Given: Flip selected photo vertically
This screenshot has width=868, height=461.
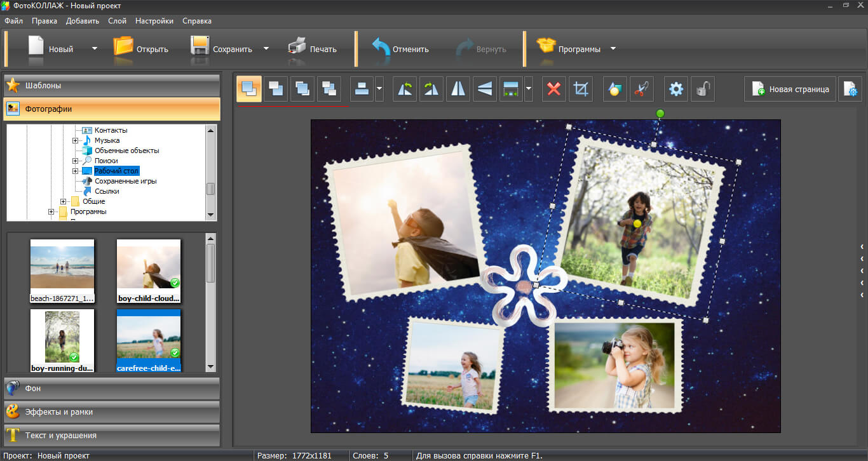Looking at the screenshot, I should (x=485, y=89).
